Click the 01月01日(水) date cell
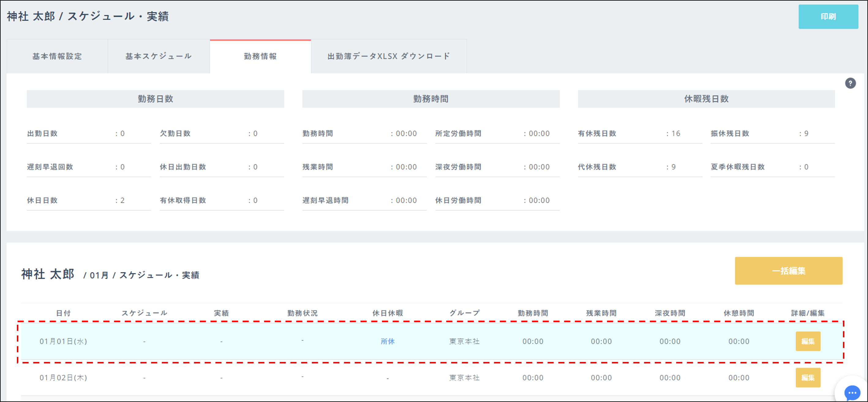This screenshot has height=402, width=868. point(63,341)
